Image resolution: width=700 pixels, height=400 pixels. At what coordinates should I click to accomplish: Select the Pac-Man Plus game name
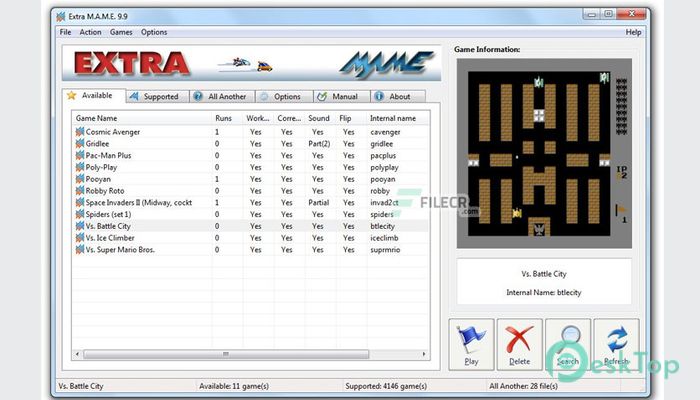point(108,155)
